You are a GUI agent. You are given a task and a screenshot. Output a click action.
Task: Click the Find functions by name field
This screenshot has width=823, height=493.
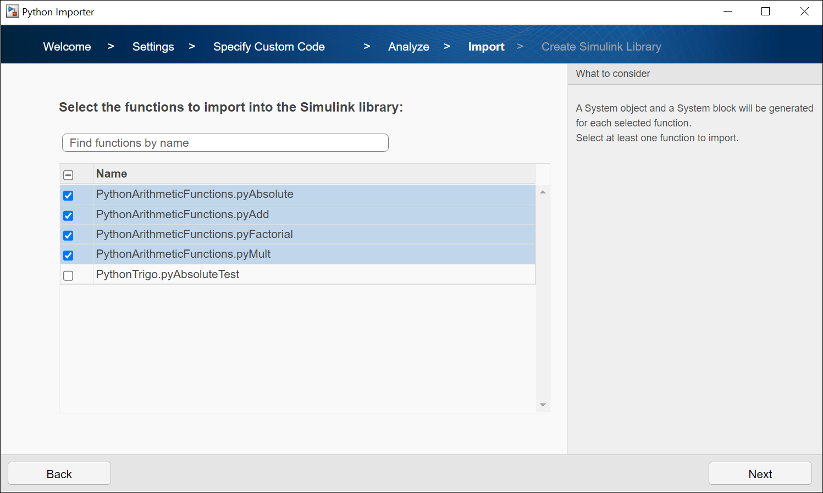pyautogui.click(x=225, y=143)
